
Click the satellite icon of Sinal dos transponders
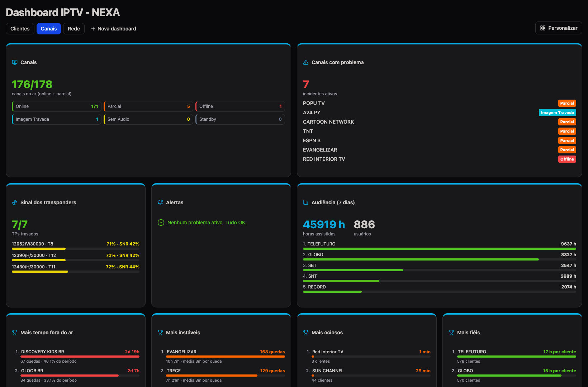pyautogui.click(x=15, y=202)
